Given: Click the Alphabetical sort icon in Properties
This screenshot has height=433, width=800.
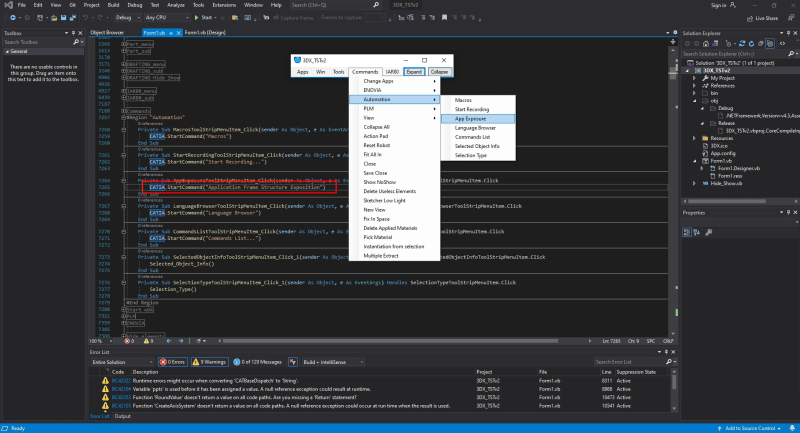Looking at the screenshot, I should pyautogui.click(x=696, y=233).
